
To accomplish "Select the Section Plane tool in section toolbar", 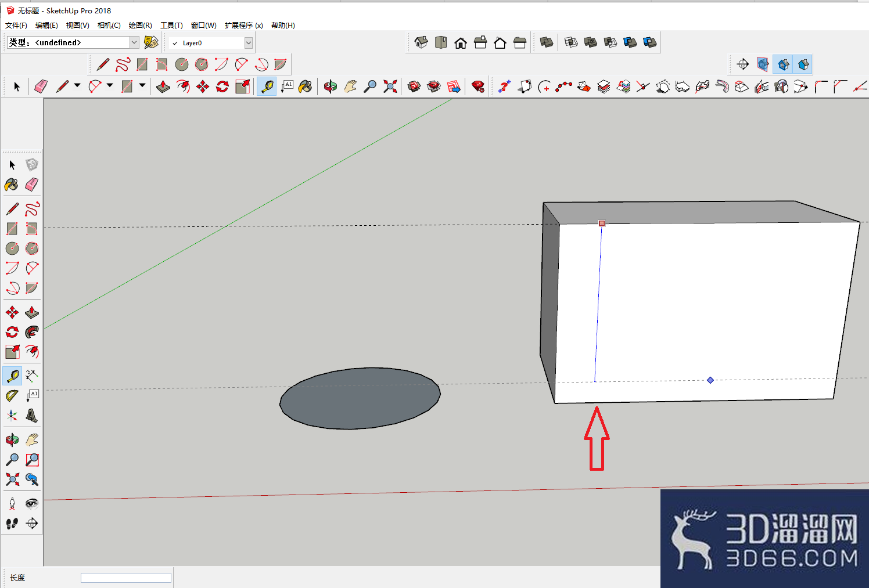I will pyautogui.click(x=743, y=64).
